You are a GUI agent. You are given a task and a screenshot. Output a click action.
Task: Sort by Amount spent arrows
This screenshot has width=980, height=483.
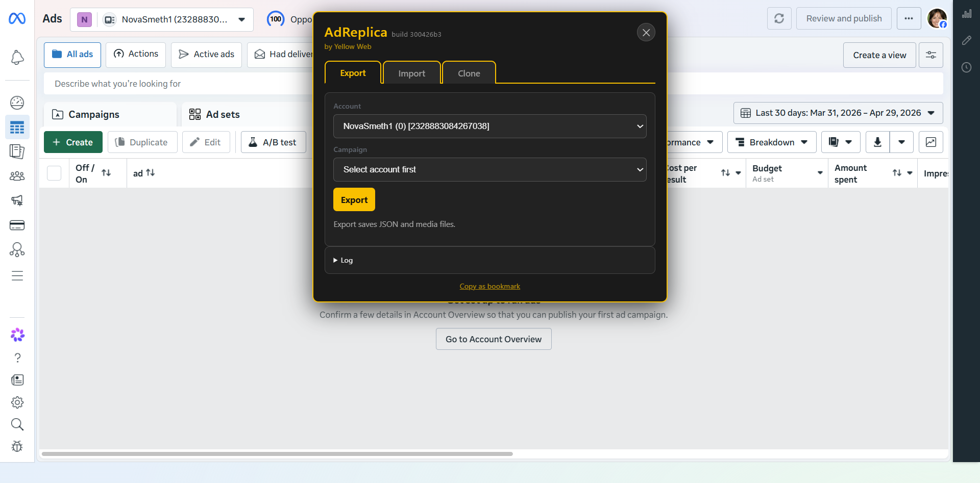pos(897,173)
